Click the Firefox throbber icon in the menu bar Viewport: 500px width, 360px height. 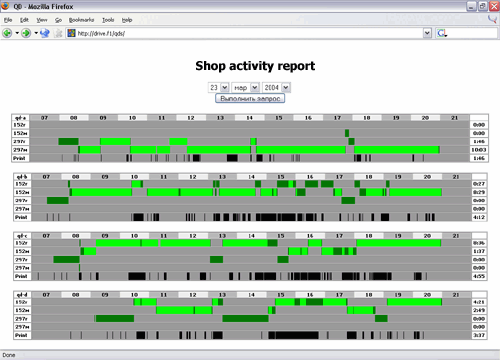point(492,19)
